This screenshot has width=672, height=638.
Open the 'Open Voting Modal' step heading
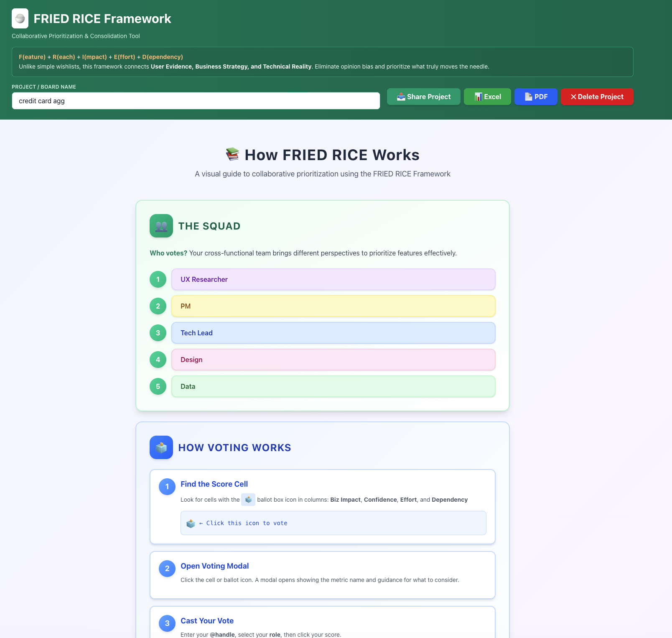214,566
